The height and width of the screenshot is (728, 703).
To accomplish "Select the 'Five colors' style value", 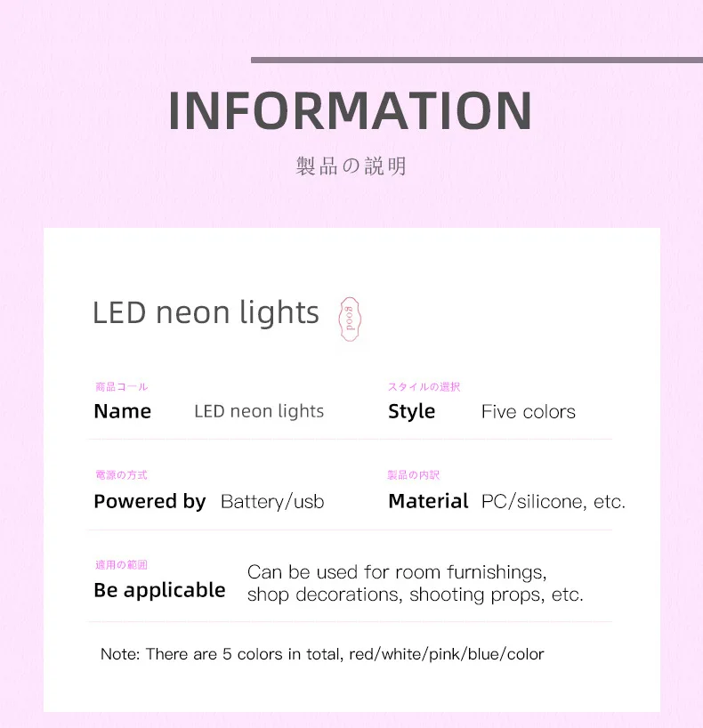I will (529, 412).
